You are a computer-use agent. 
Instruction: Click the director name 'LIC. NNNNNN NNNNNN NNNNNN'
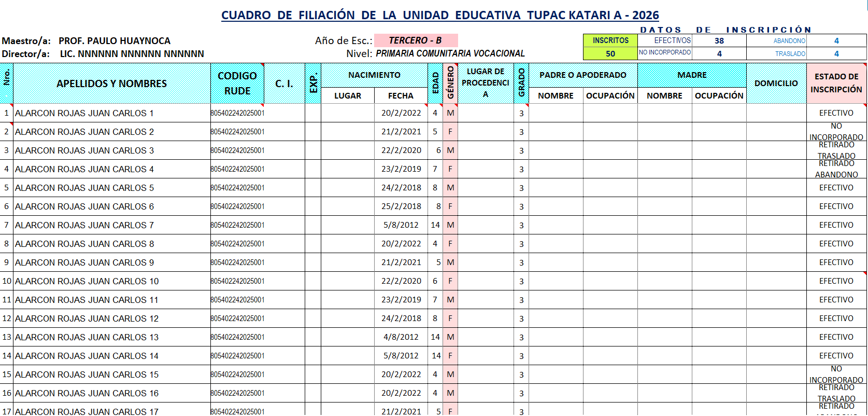pyautogui.click(x=132, y=54)
